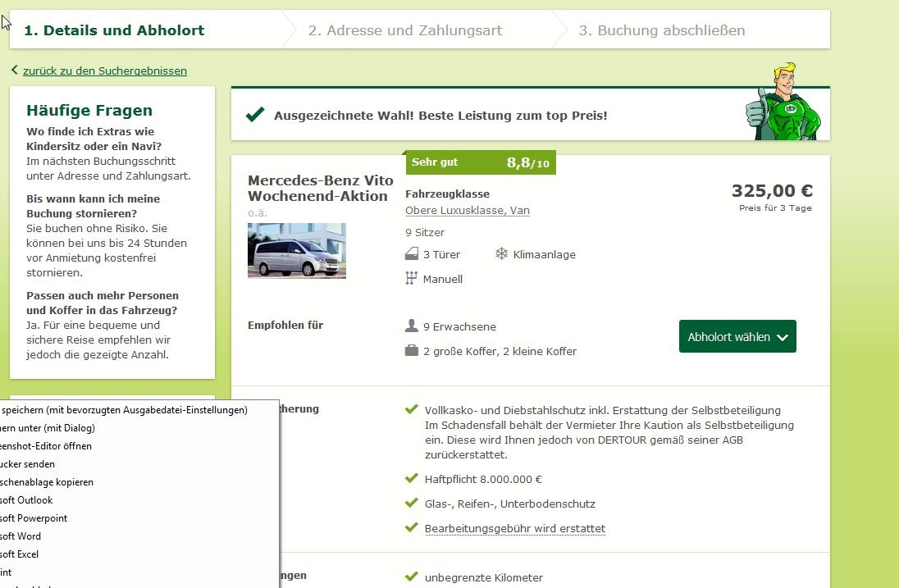The image size is (899, 588).
Task: Click checkmark beside Glas-, Reifen-, Unterbodenschutz
Action: [x=412, y=503]
